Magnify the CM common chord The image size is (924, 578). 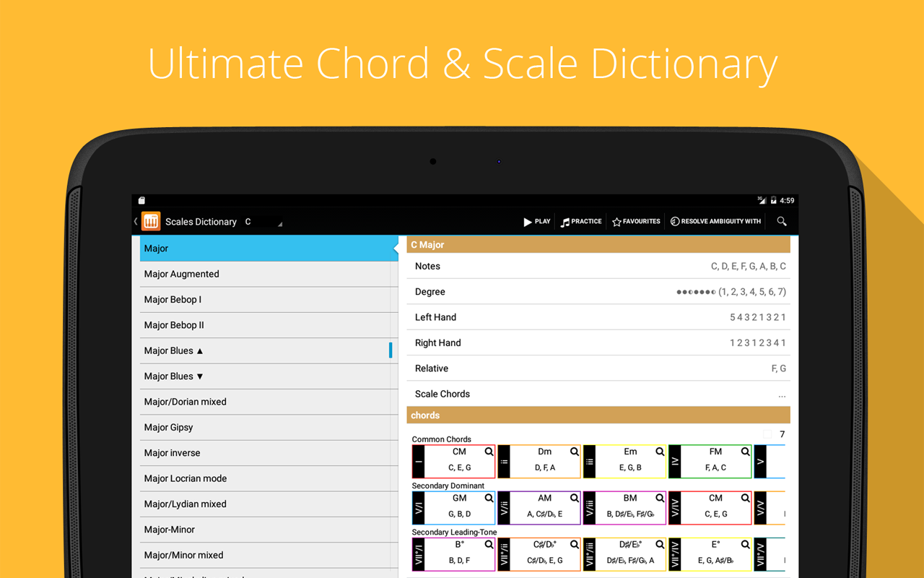pos(489,452)
